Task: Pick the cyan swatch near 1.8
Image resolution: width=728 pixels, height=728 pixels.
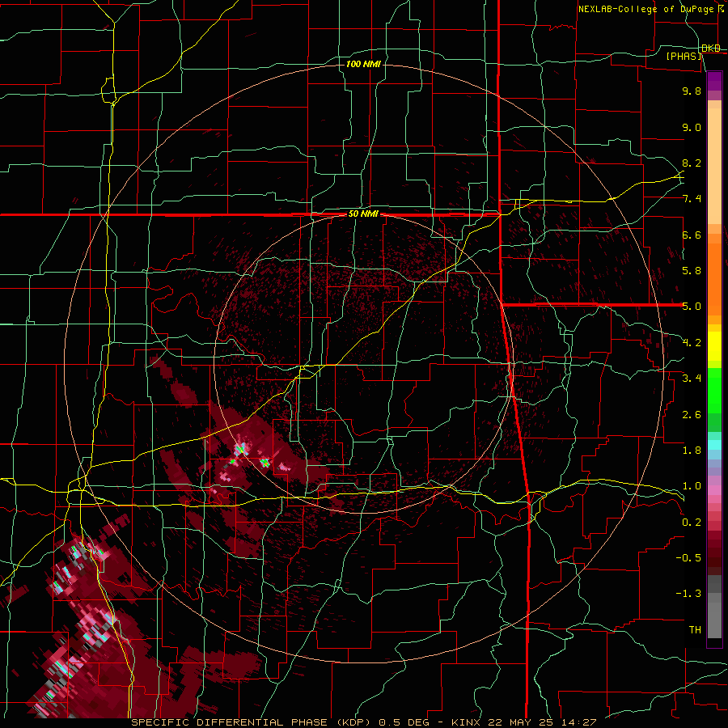Action: (714, 445)
